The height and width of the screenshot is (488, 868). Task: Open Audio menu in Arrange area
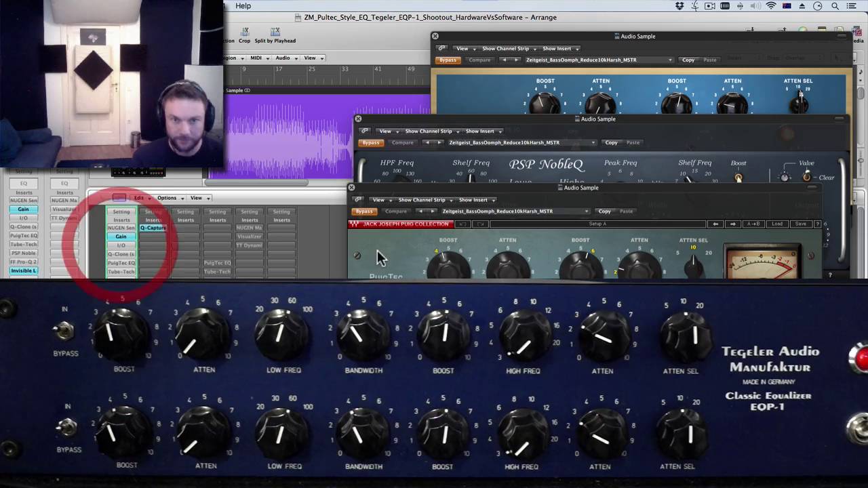[x=285, y=58]
